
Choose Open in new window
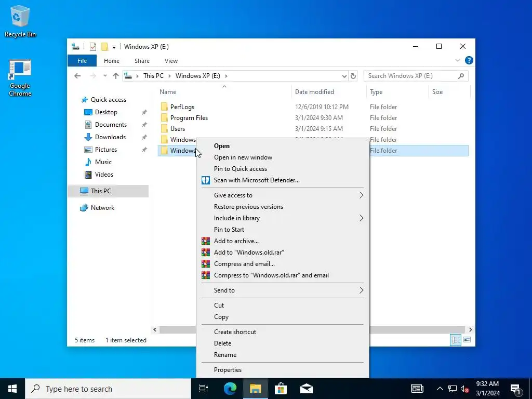pyautogui.click(x=282, y=157)
